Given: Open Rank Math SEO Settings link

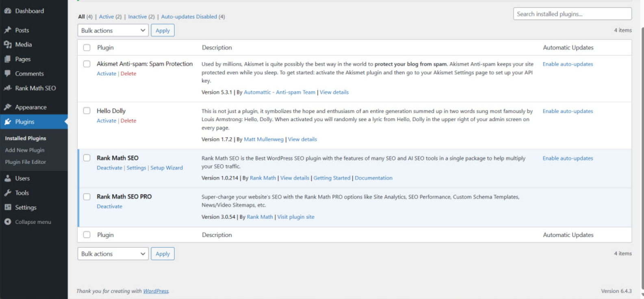Looking at the screenshot, I should [136, 168].
